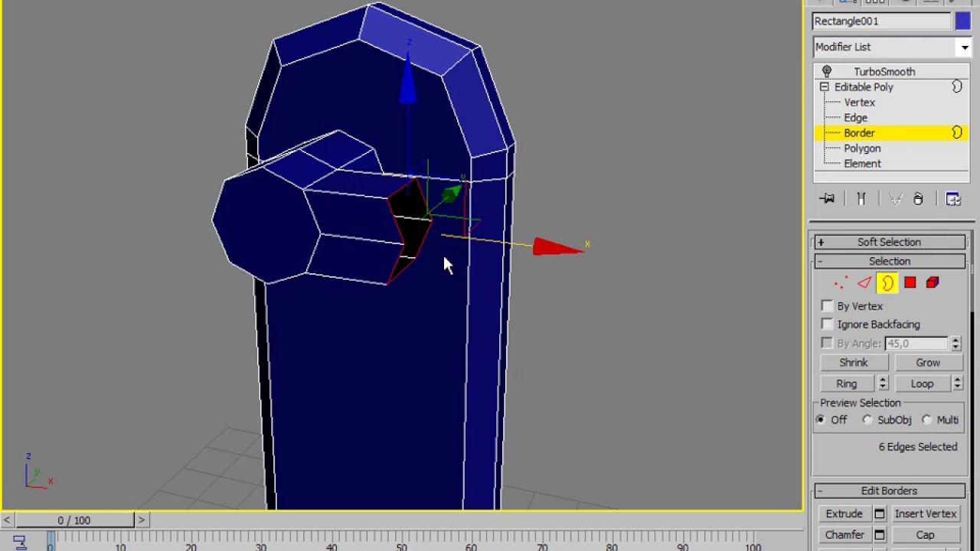980x551 pixels.
Task: Click the Loop button
Action: [922, 383]
